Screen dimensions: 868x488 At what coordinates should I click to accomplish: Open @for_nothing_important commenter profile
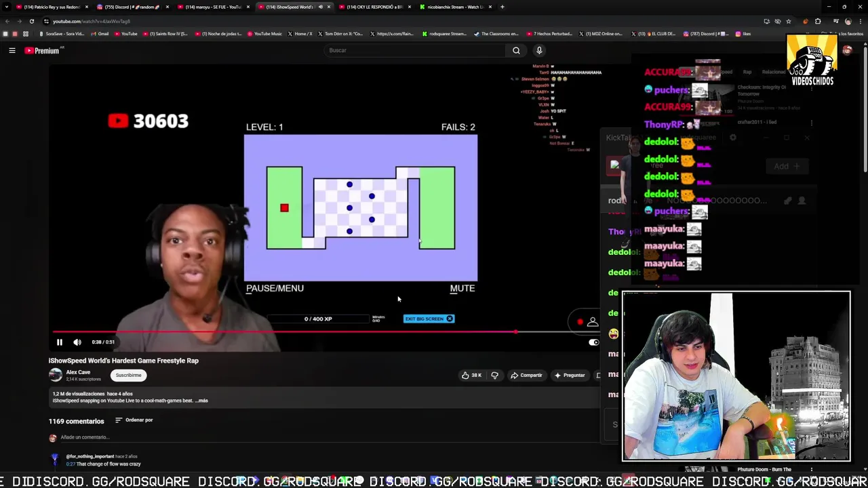coord(90,457)
